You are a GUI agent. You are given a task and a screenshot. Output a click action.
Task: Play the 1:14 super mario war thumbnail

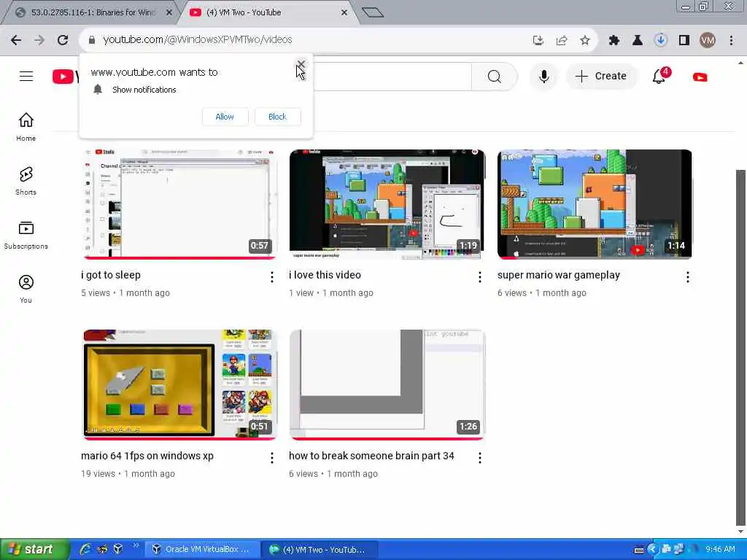(x=595, y=204)
